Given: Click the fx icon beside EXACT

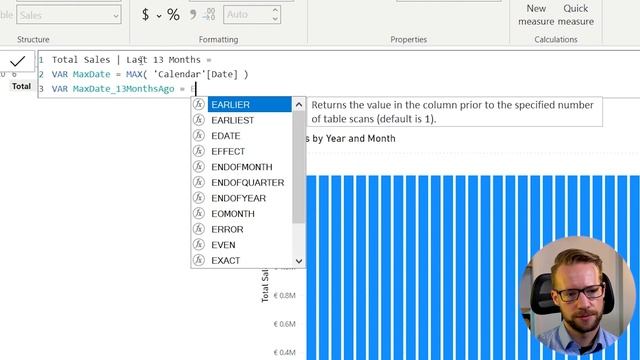Looking at the screenshot, I should 199,260.
